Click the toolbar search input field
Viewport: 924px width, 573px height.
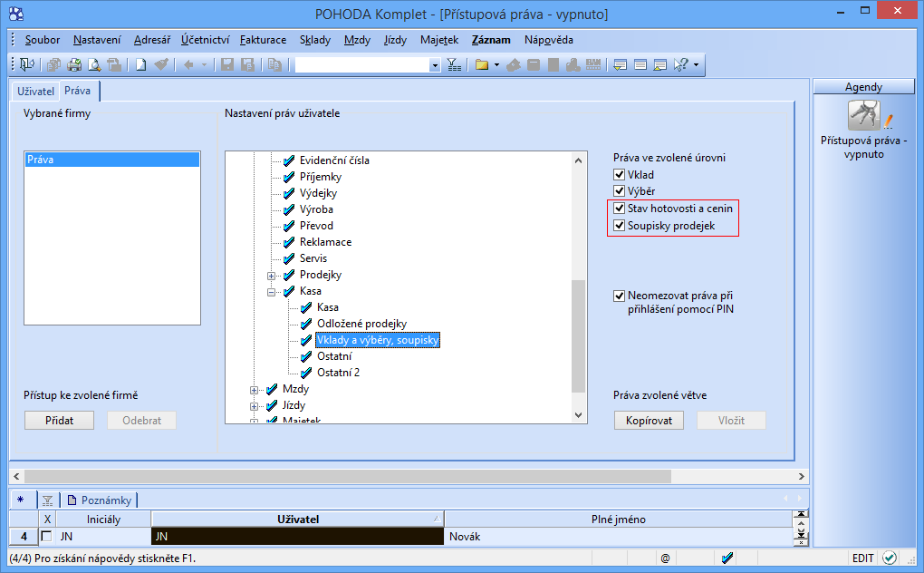[x=362, y=65]
